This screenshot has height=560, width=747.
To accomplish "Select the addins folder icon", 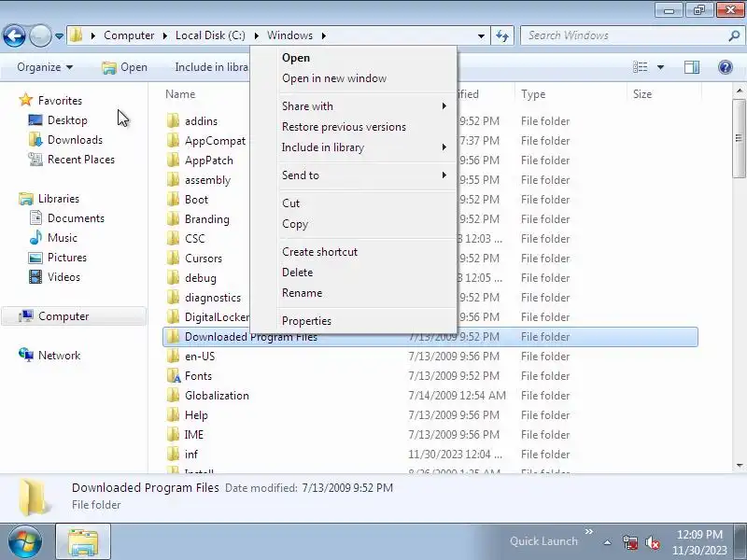I will (173, 121).
